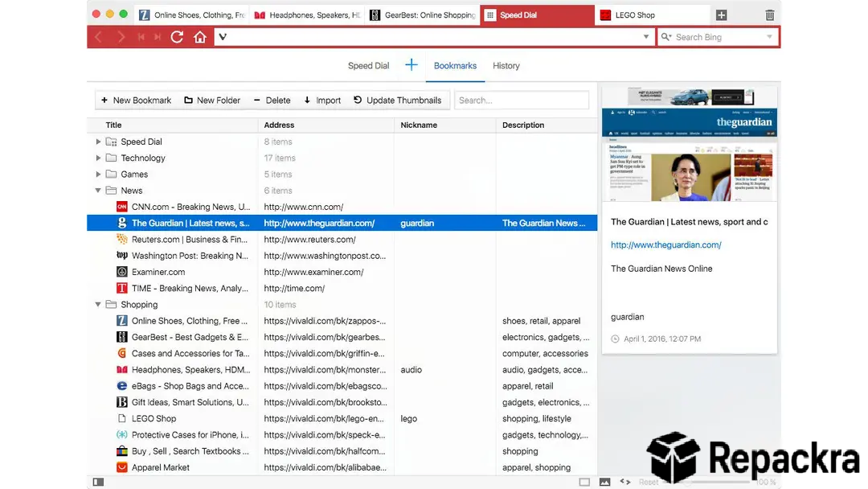Click the TIME bookmark favicon
Screen dimensions: 868x489
point(122,288)
